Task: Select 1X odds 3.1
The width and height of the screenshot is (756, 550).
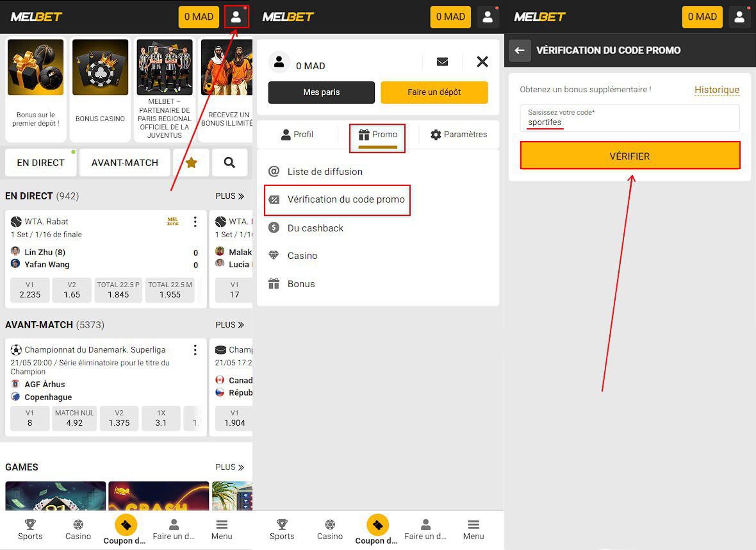Action: click(161, 419)
